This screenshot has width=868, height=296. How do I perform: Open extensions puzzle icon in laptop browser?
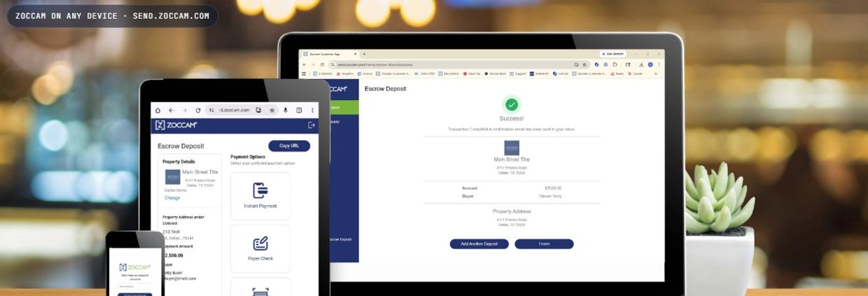(615, 64)
